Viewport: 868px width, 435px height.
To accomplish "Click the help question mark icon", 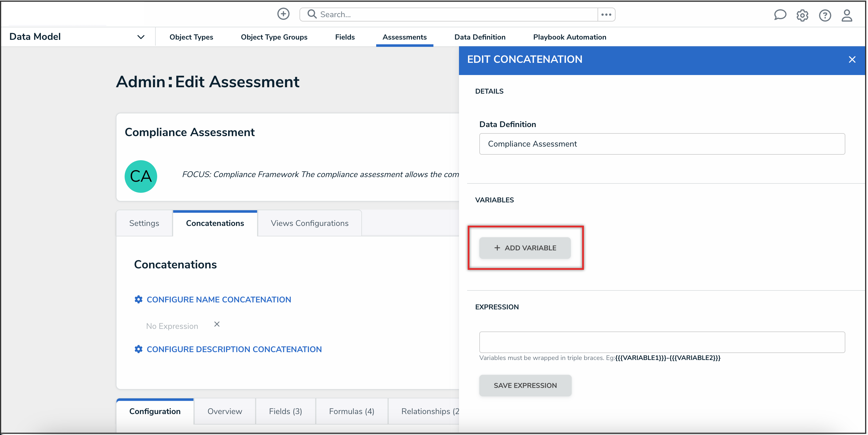I will (x=824, y=15).
